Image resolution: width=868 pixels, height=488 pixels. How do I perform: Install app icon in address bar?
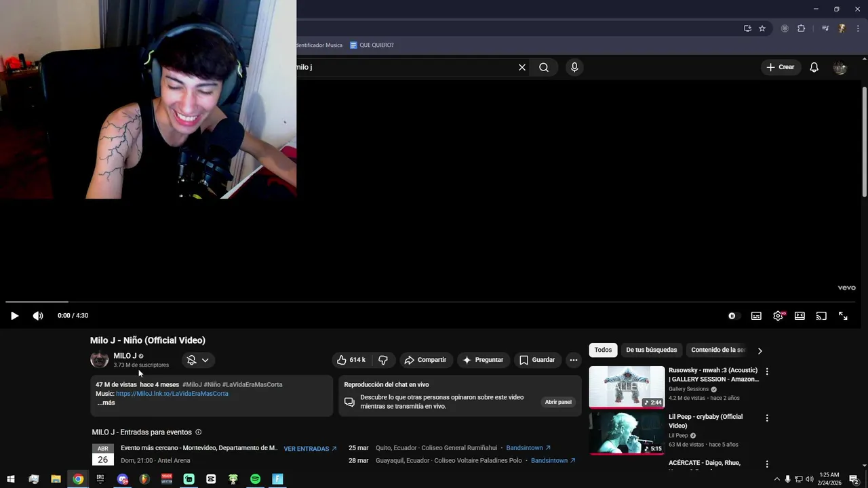pos(747,28)
